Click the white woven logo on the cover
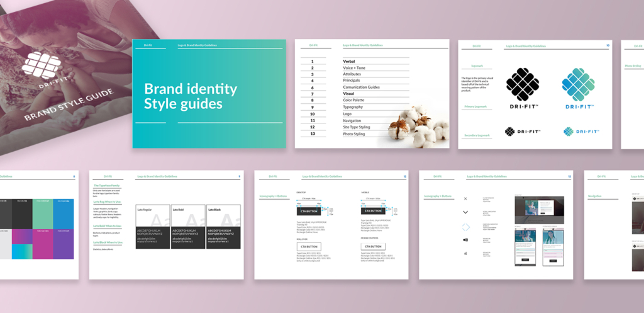The height and width of the screenshot is (313, 644). 42,65
